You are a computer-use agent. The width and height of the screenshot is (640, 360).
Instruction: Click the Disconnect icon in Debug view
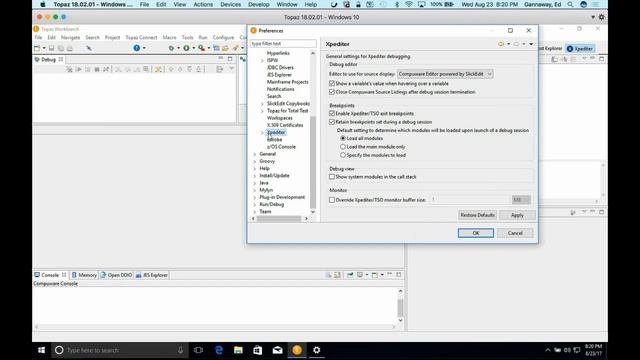106,69
